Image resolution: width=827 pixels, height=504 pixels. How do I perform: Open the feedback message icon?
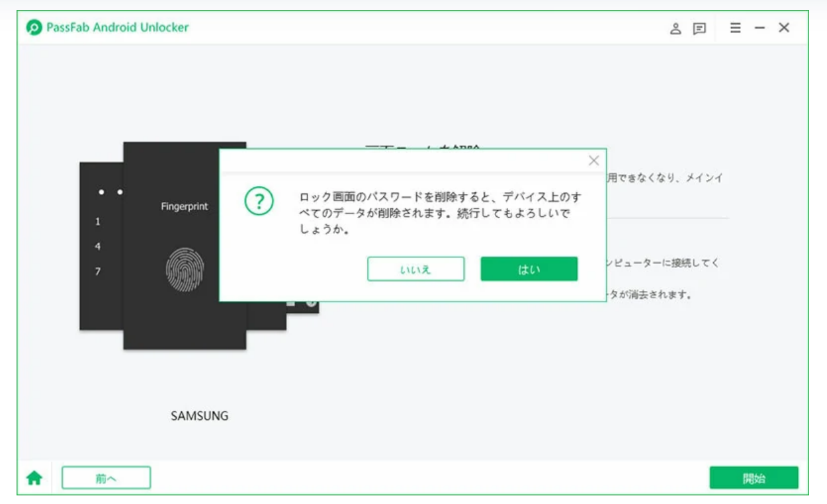(699, 28)
